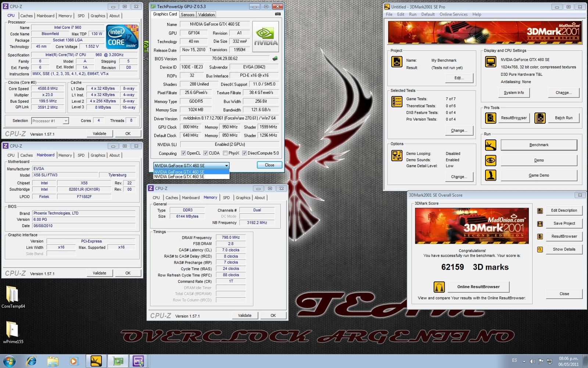Click the Game Demo icon
Image resolution: width=588 pixels, height=368 pixels.
tap(491, 176)
